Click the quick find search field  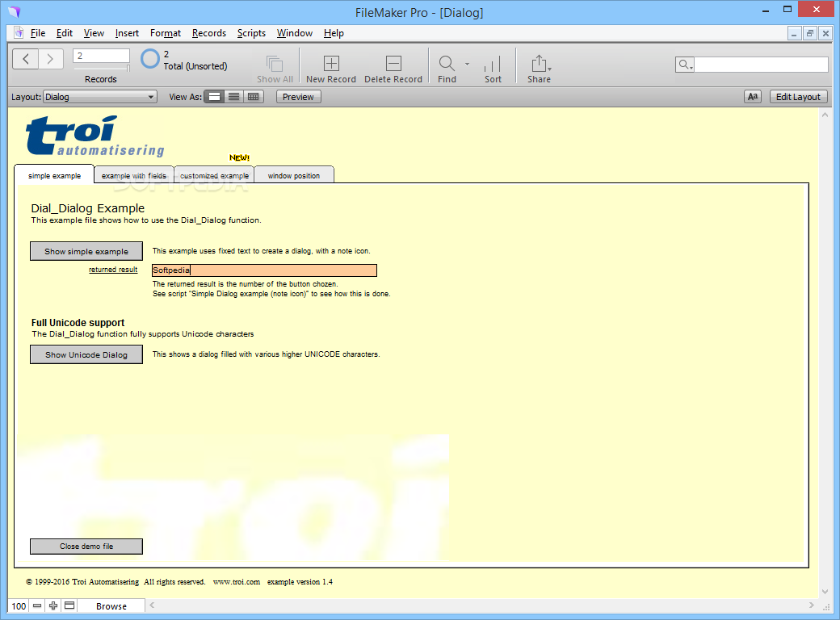click(761, 65)
